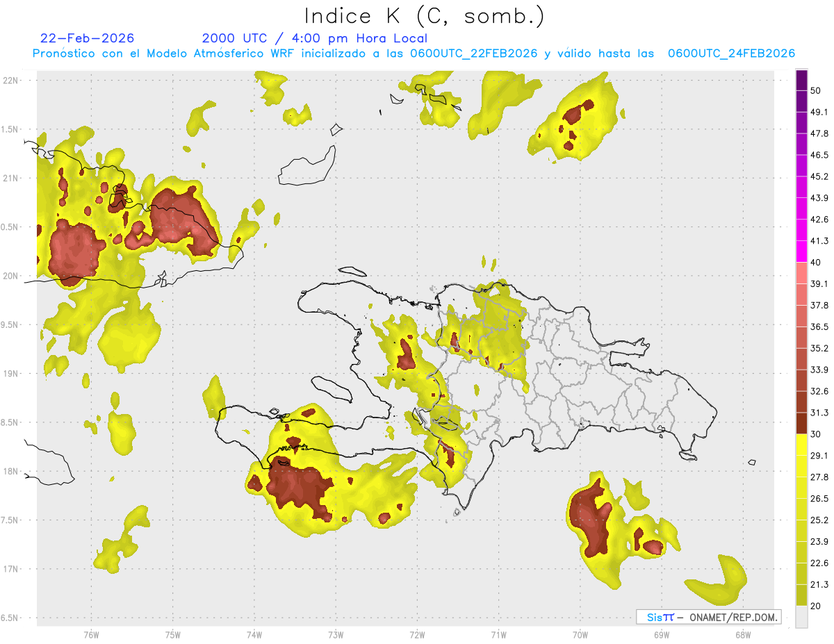Click the '25.2' color scale value
This screenshot has height=644, width=834.
tap(819, 520)
